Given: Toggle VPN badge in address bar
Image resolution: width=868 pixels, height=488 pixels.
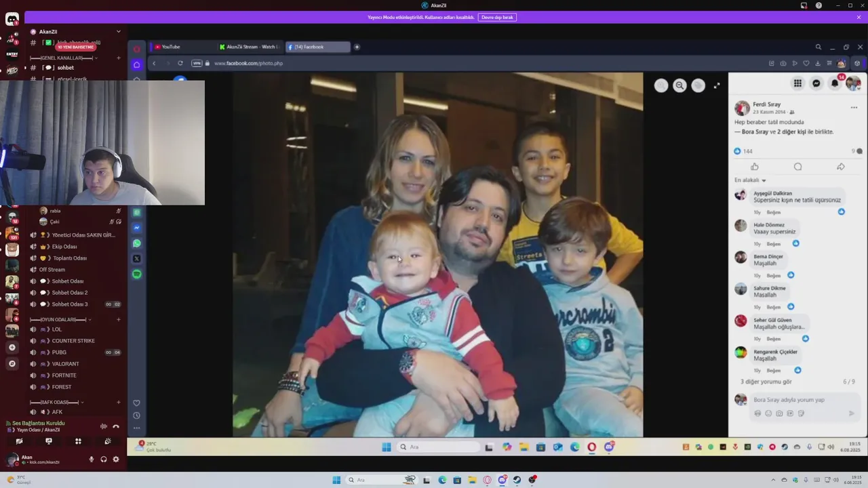Looking at the screenshot, I should coord(197,63).
